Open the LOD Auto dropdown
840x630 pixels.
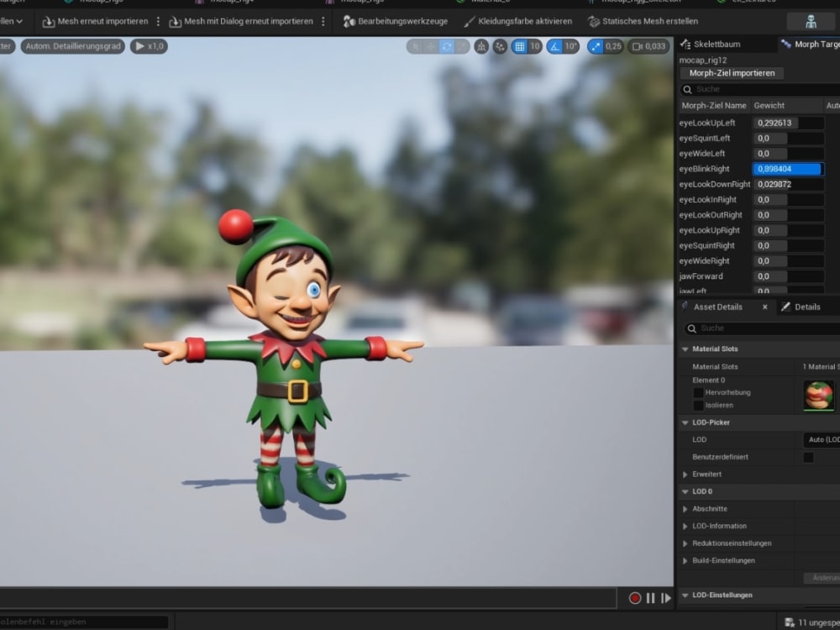coord(822,440)
